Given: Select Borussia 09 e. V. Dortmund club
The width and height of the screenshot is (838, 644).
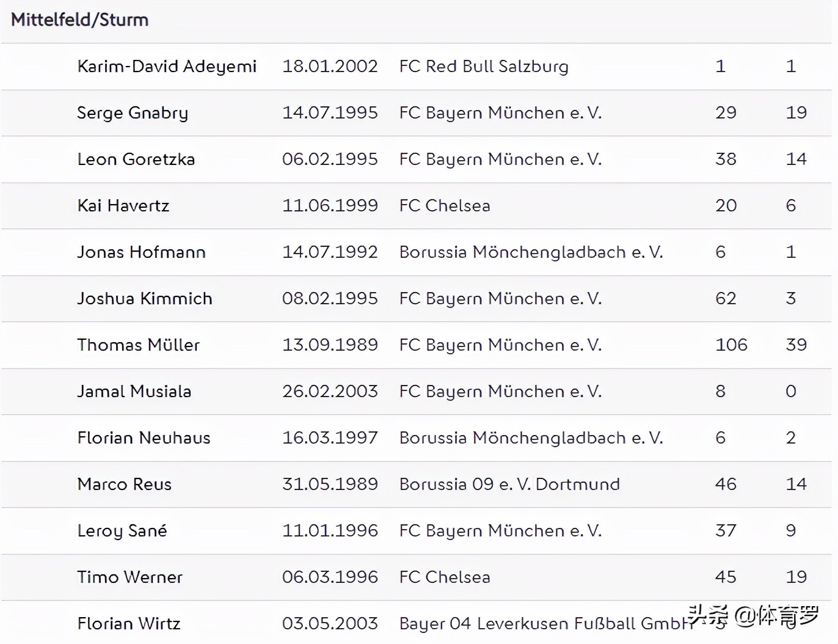Looking at the screenshot, I should click(x=509, y=485).
